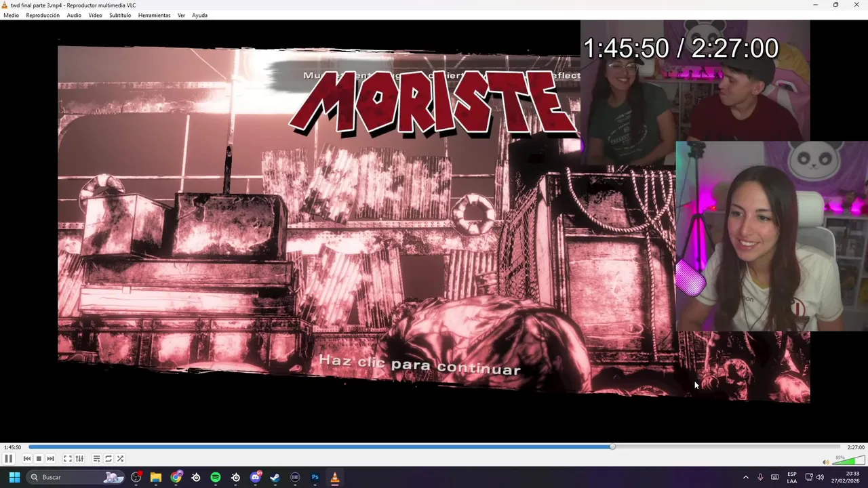The image size is (868, 488).
Task: Skip to the next media item
Action: (x=50, y=459)
